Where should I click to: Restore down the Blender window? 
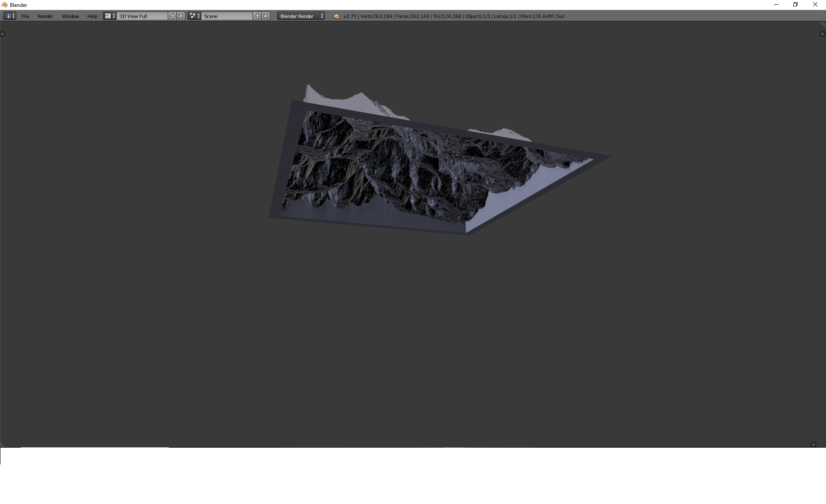click(795, 5)
